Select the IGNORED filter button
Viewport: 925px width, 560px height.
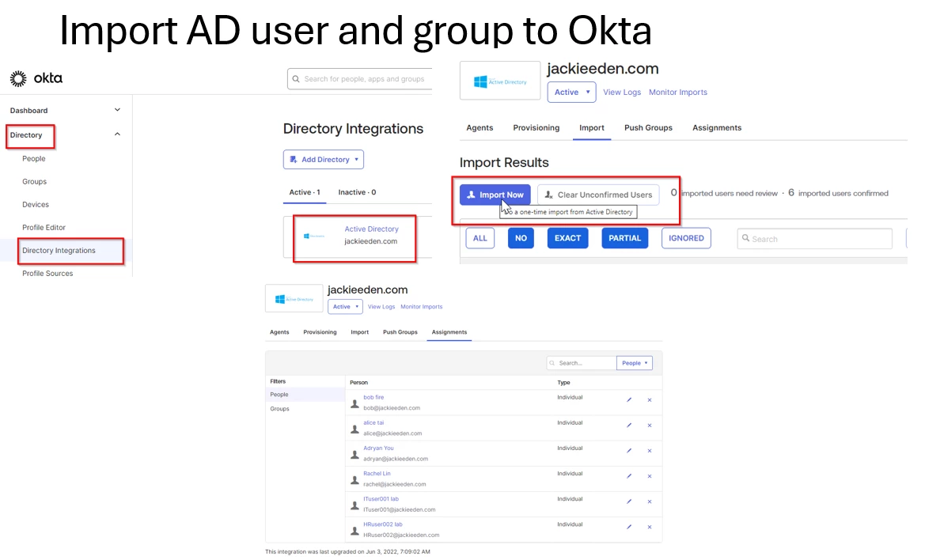pyautogui.click(x=686, y=238)
